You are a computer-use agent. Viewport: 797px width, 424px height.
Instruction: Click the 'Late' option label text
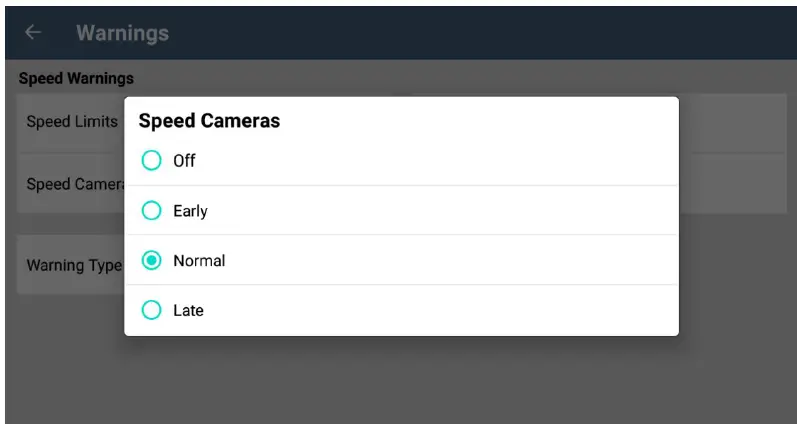(188, 311)
